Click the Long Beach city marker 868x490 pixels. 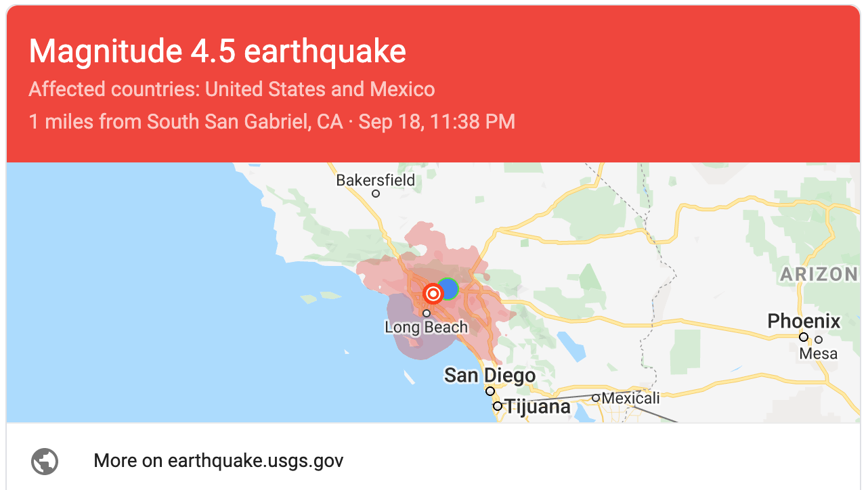(x=427, y=313)
